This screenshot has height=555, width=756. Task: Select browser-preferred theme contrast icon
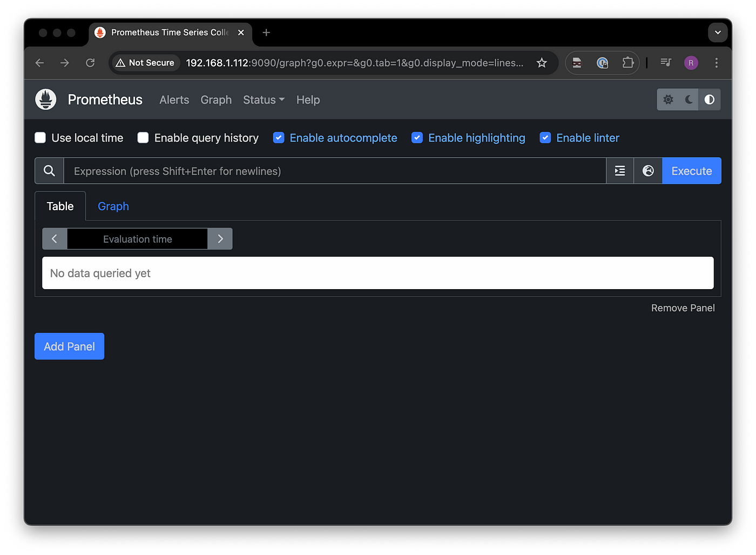tap(710, 99)
